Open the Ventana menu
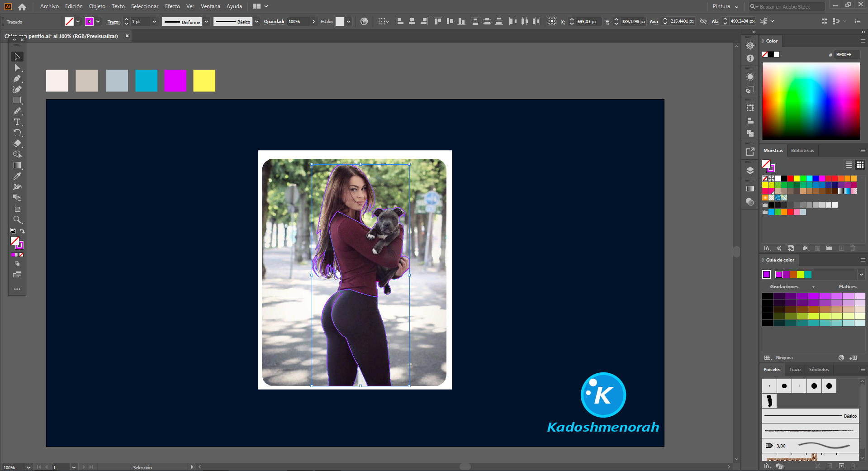868x471 pixels. (210, 6)
